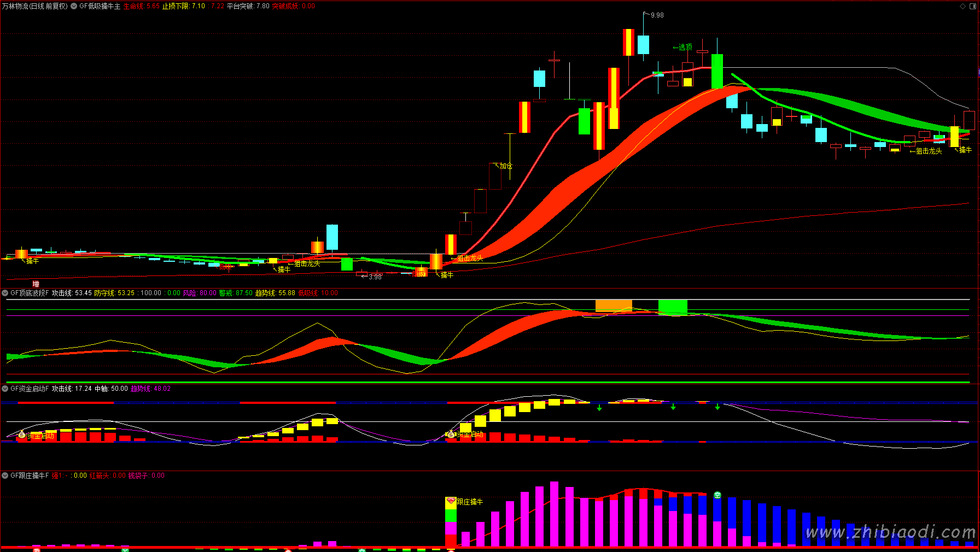This screenshot has width=980, height=552.
Task: Click the money bag icon before first 资金启动
Action: pos(22,435)
